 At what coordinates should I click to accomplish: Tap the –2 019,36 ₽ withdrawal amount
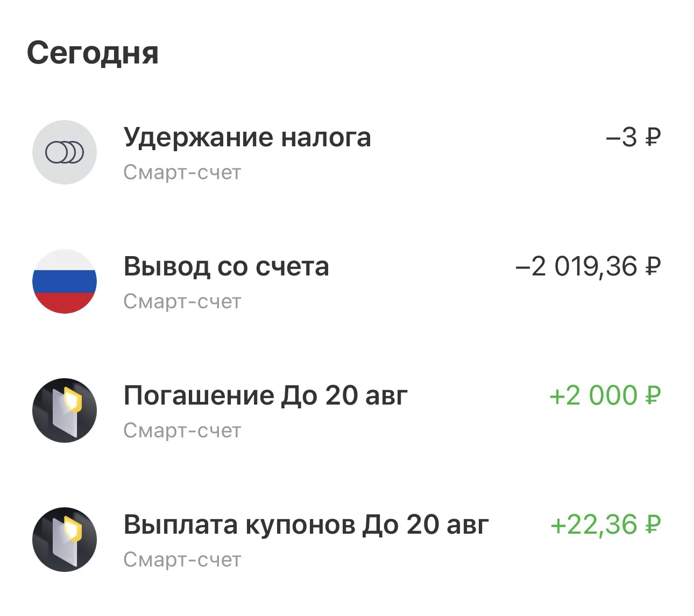pos(588,266)
